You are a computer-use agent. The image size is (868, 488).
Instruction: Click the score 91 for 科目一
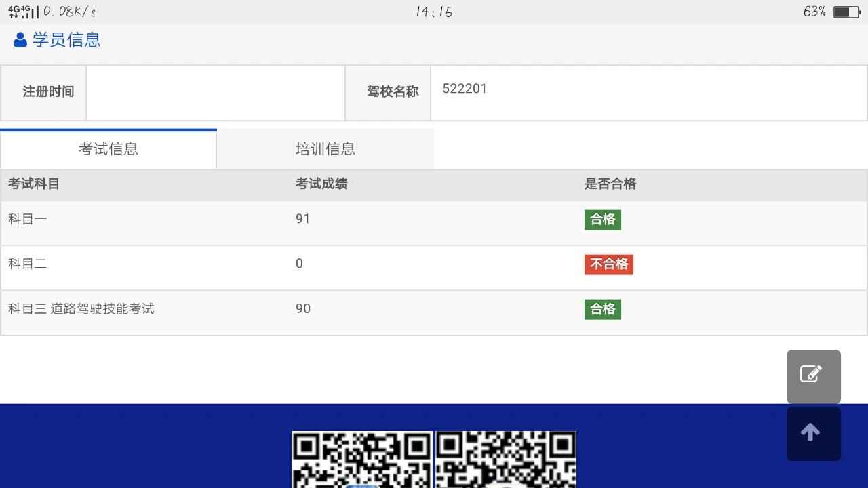click(303, 219)
